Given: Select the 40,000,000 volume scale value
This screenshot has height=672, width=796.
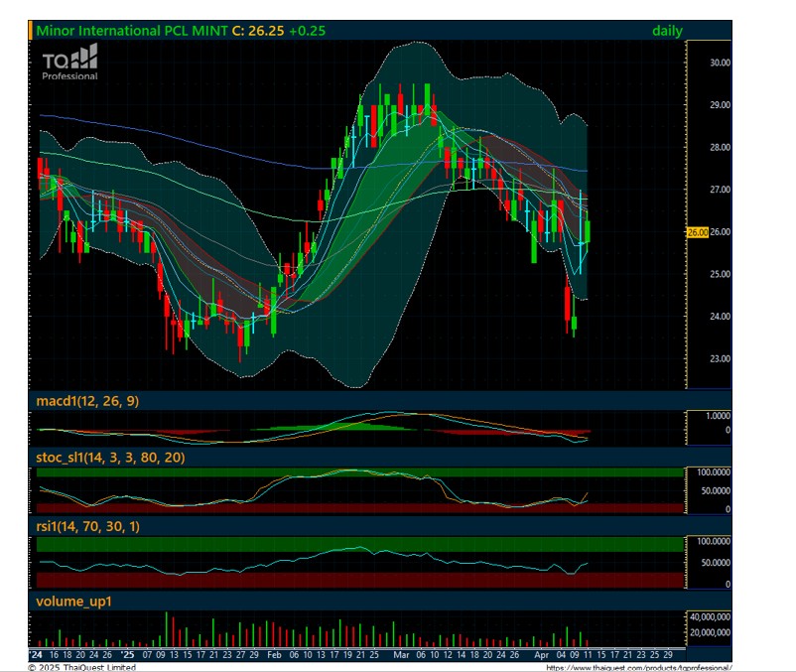Looking at the screenshot, I should pyautogui.click(x=711, y=617).
